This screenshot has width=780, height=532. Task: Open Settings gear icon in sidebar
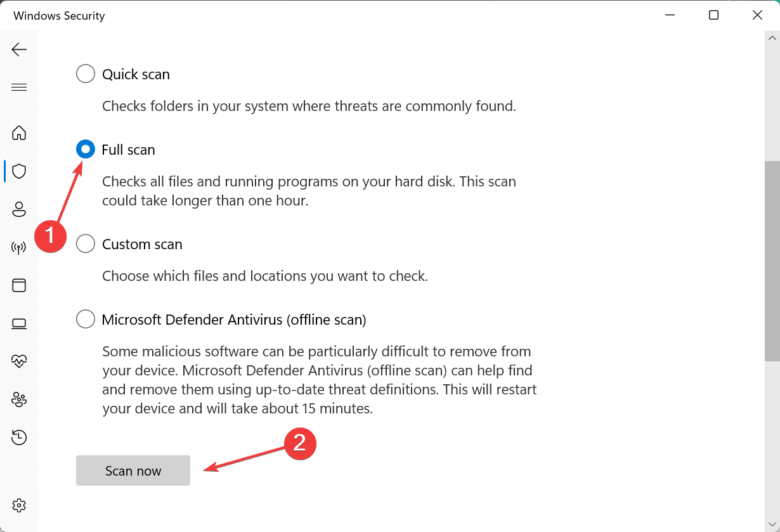tap(19, 505)
